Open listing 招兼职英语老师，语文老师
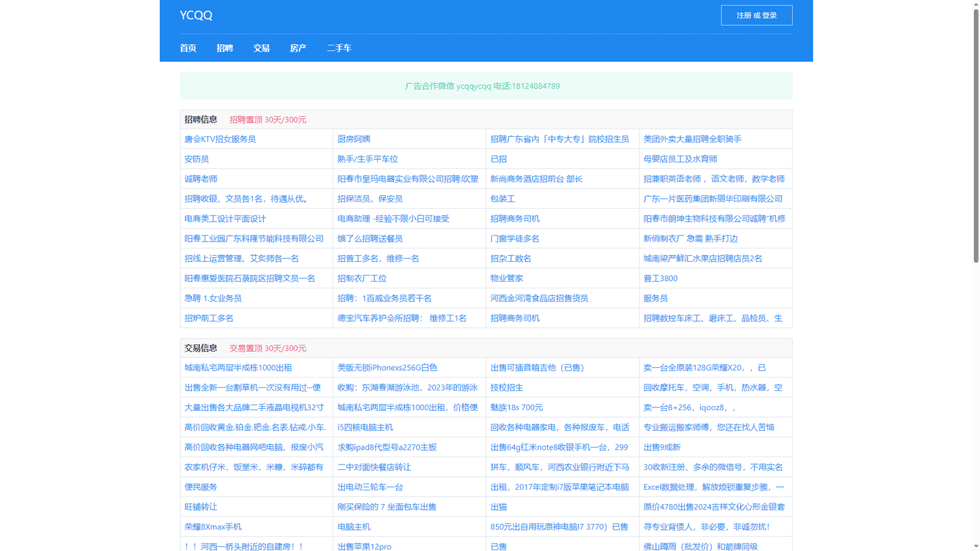 click(714, 179)
